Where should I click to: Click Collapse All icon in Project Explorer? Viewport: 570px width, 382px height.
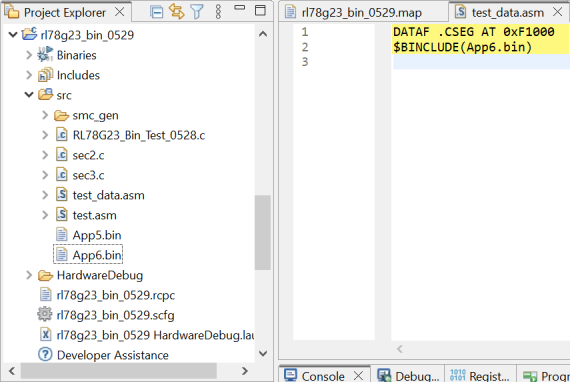click(157, 12)
